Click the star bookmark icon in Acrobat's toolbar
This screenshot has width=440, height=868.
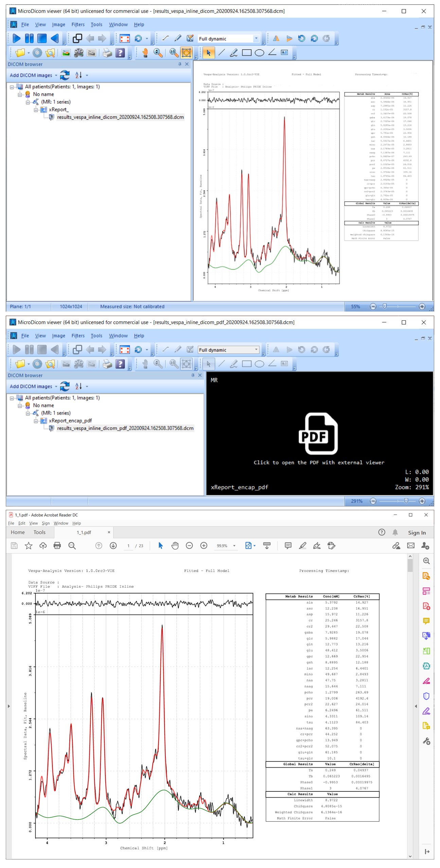point(29,546)
